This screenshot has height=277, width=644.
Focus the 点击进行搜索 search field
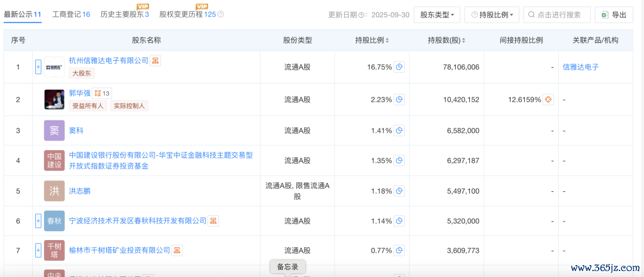tap(556, 15)
